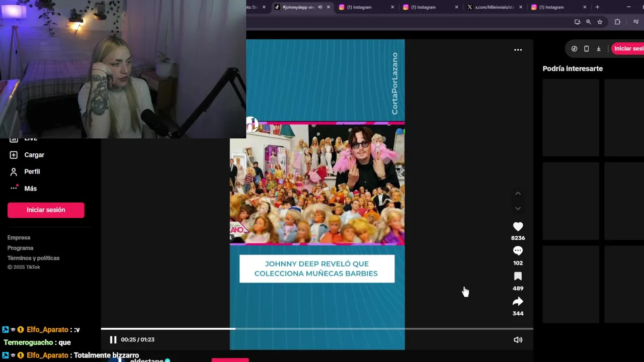This screenshot has width=644, height=362.
Task: Expand the Empresa footer section
Action: pos(19,238)
